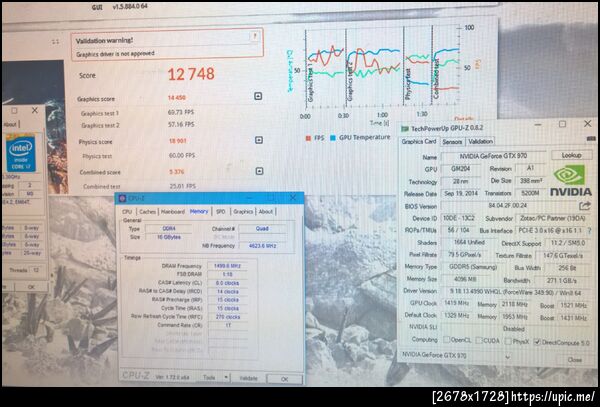
Task: Click the Close button in GPU-Z
Action: coord(574,360)
